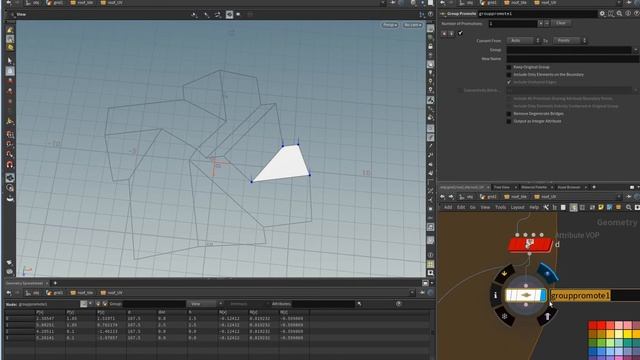The image size is (640, 360).
Task: Toggle the checkmark enable icon under Number of Promotions
Action: (460, 33)
